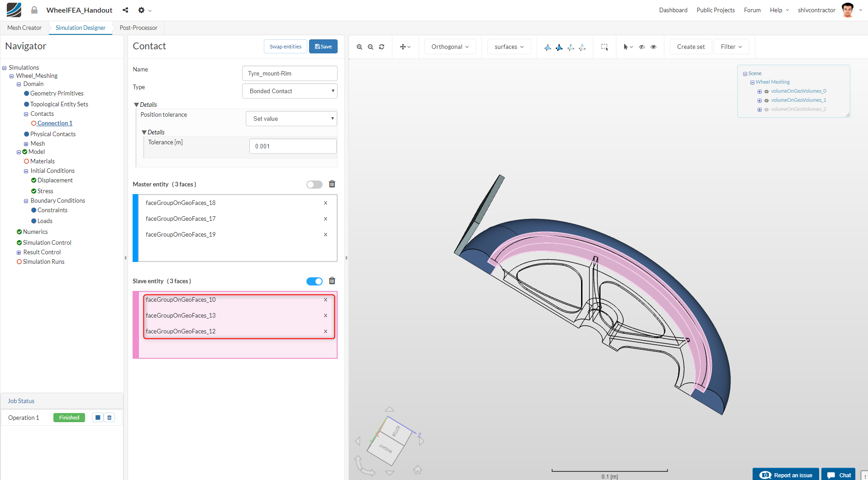Click the project lock icon
This screenshot has height=480, width=868.
coord(34,10)
